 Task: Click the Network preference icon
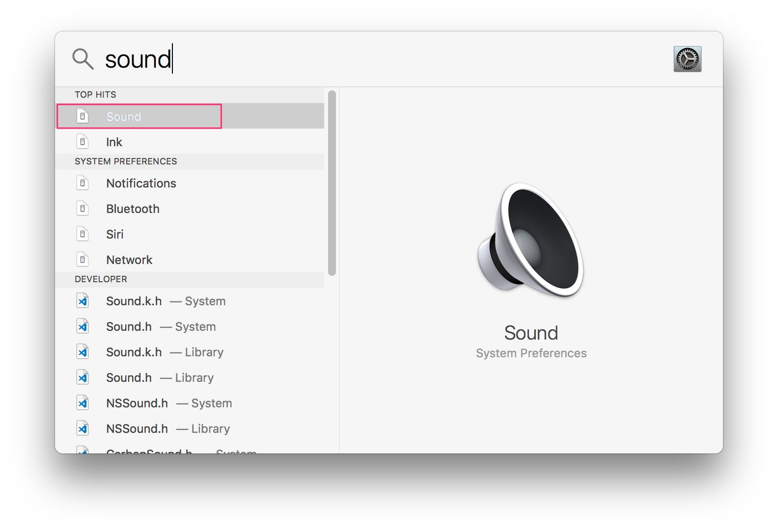[83, 260]
